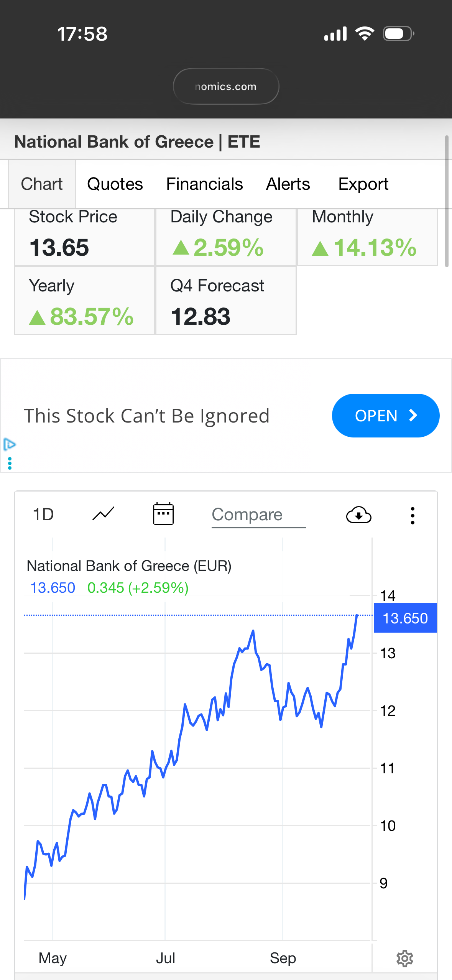Open chart settings gear icon
Viewport: 452px width, 980px height.
(404, 958)
